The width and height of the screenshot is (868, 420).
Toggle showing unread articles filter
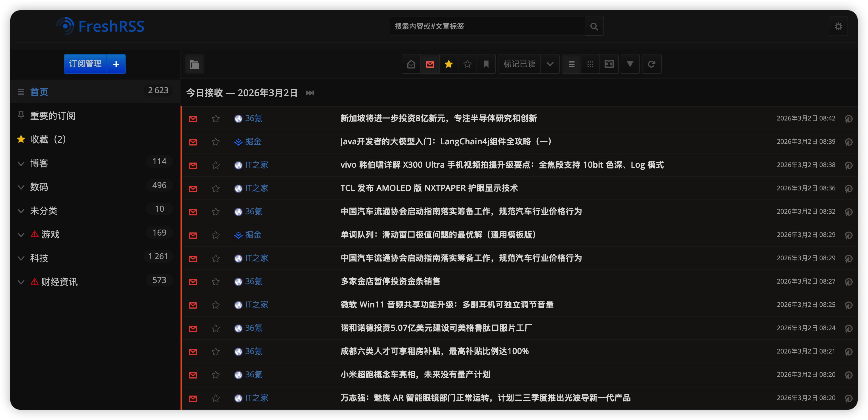tap(430, 64)
